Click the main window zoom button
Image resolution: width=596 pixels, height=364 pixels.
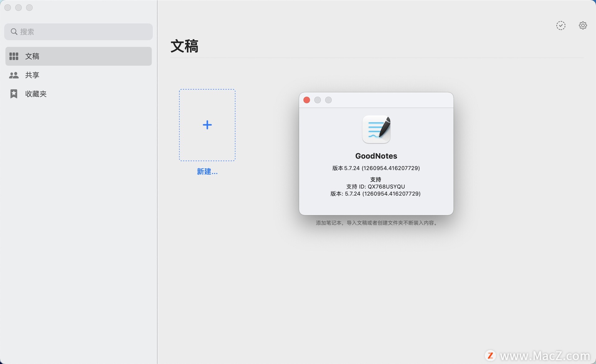(x=29, y=7)
